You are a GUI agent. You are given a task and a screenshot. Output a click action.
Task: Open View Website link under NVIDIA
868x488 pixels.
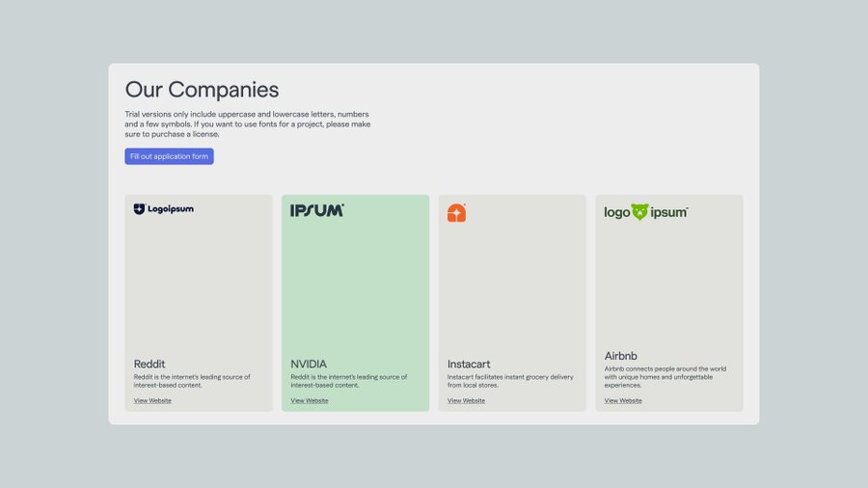[x=309, y=400]
